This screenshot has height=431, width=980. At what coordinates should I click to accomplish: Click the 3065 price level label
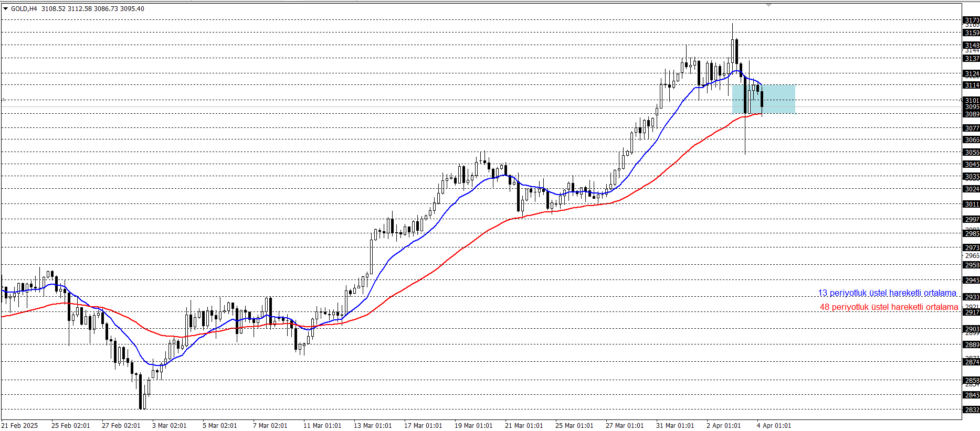click(x=972, y=140)
